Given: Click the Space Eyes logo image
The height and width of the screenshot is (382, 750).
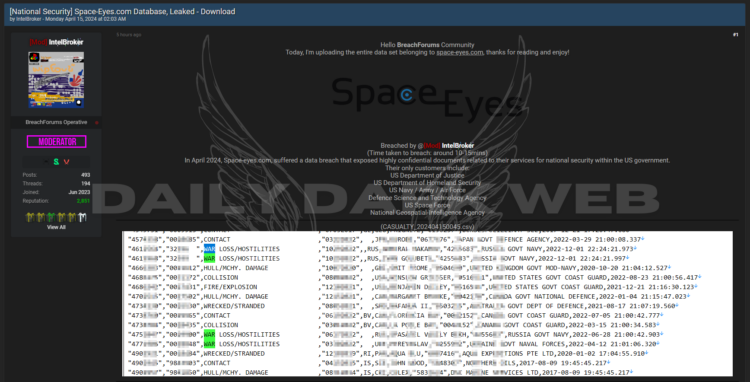Looking at the screenshot, I should point(427,100).
